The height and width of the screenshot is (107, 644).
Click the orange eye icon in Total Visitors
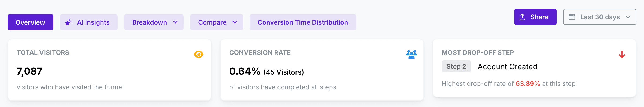pyautogui.click(x=199, y=54)
